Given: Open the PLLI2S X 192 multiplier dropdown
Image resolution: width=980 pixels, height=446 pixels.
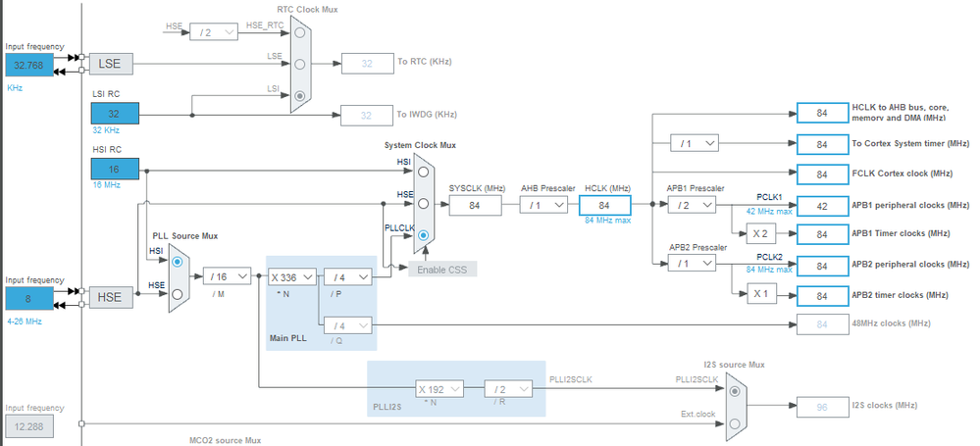Looking at the screenshot, I should coord(440,389).
